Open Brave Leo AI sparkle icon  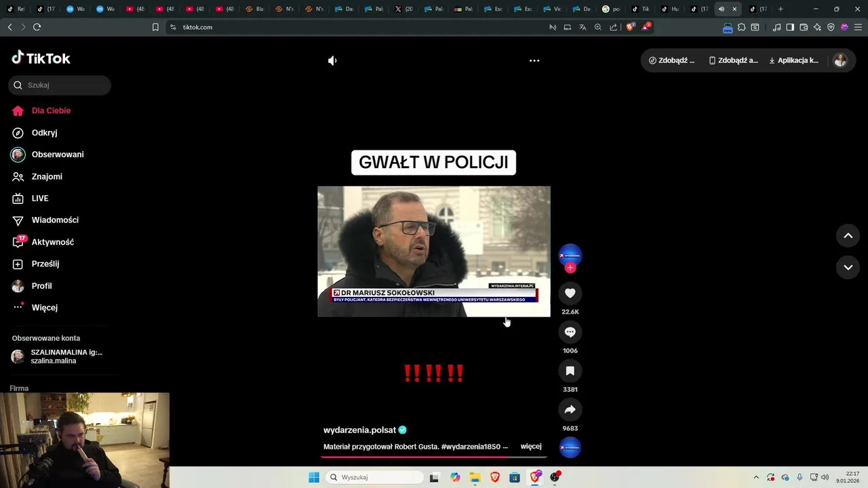[817, 27]
